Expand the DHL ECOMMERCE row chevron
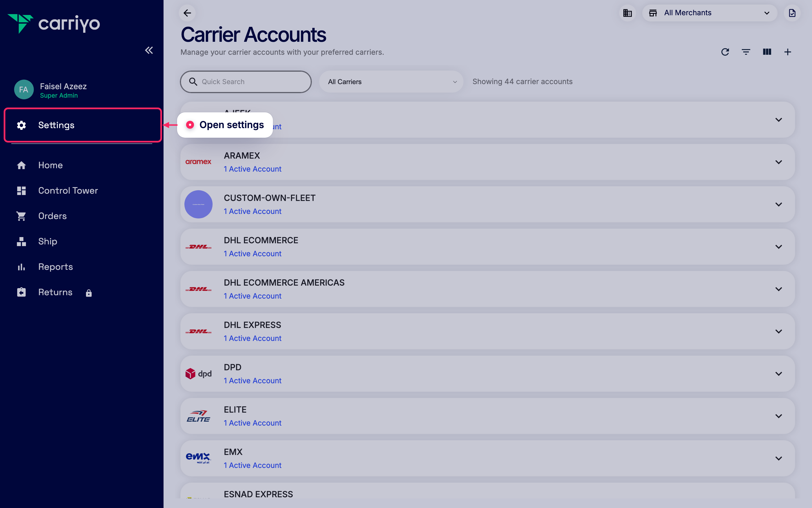The height and width of the screenshot is (508, 812). point(778,247)
